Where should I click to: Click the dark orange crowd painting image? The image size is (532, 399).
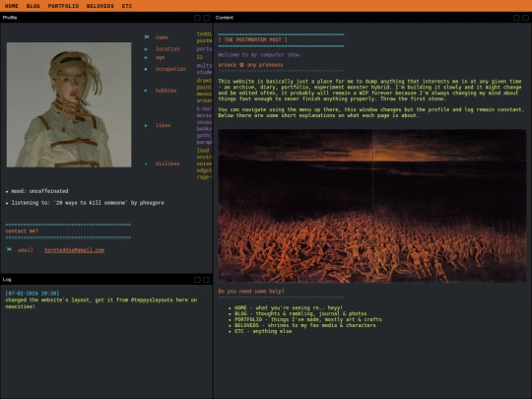(372, 206)
